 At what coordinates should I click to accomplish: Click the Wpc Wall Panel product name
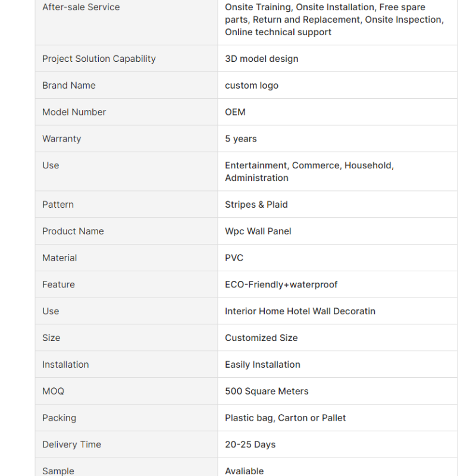pyautogui.click(x=258, y=231)
